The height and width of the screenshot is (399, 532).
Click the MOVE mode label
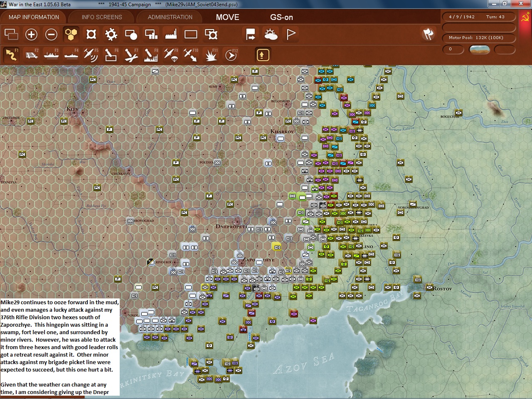point(227,17)
